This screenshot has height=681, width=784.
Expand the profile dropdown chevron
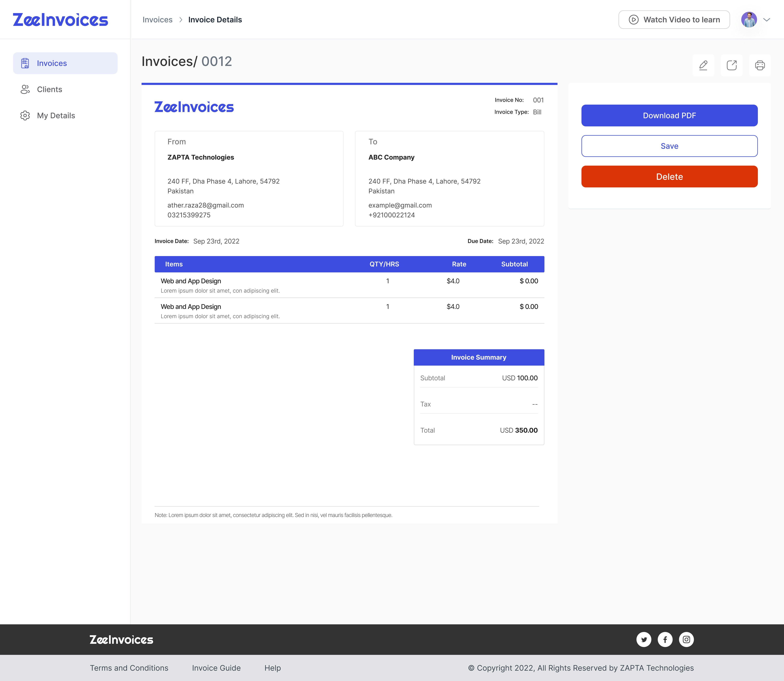click(x=767, y=20)
